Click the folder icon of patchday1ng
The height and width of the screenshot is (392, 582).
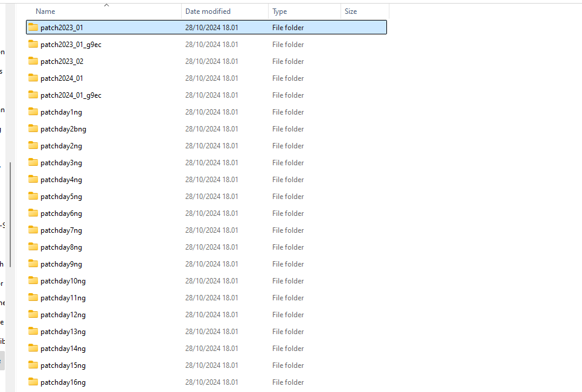tap(33, 112)
